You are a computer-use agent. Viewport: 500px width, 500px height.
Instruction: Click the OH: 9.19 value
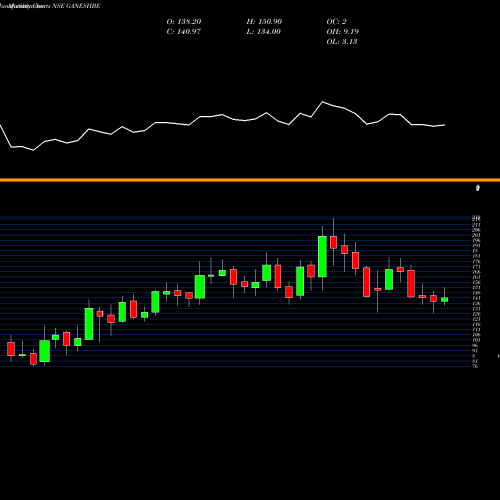pyautogui.click(x=342, y=32)
